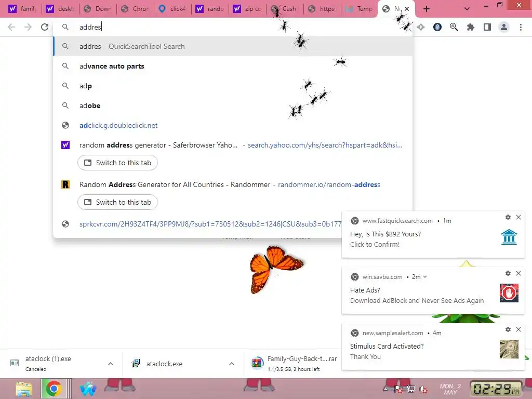Switch to the 'https' tab

pos(322,9)
